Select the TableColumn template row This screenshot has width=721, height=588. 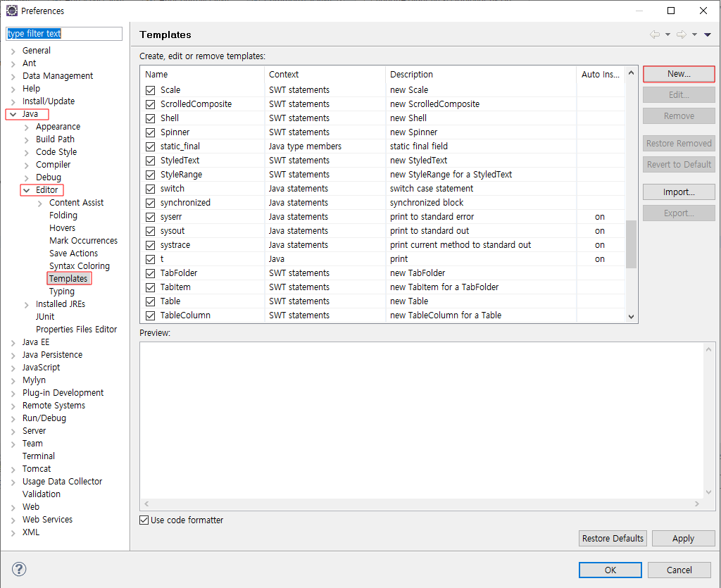pyautogui.click(x=382, y=315)
